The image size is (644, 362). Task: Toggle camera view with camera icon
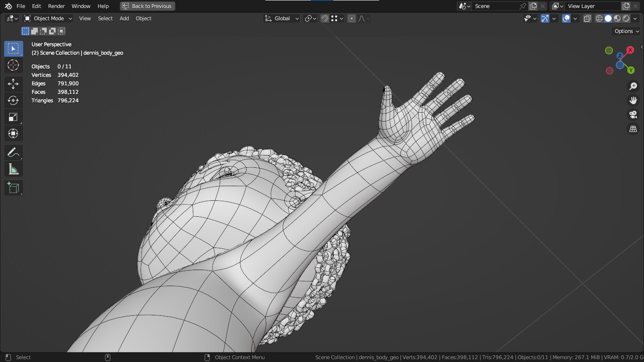(x=633, y=115)
